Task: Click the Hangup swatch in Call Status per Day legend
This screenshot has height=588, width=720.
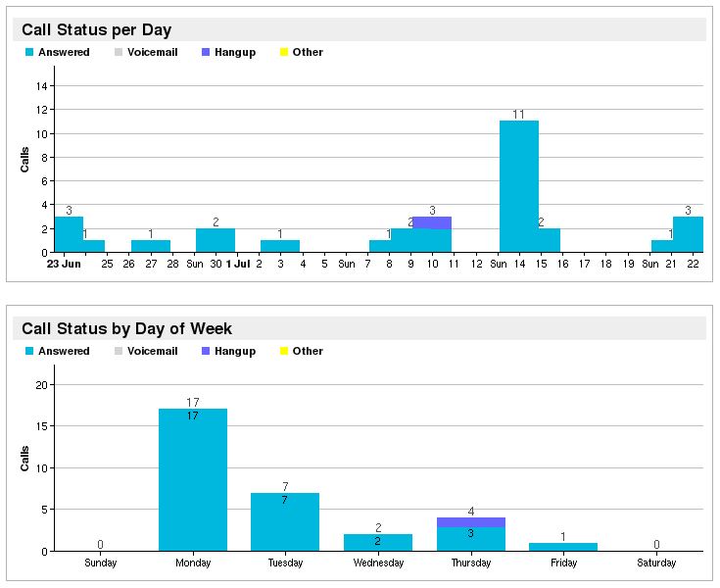Action: coord(206,52)
